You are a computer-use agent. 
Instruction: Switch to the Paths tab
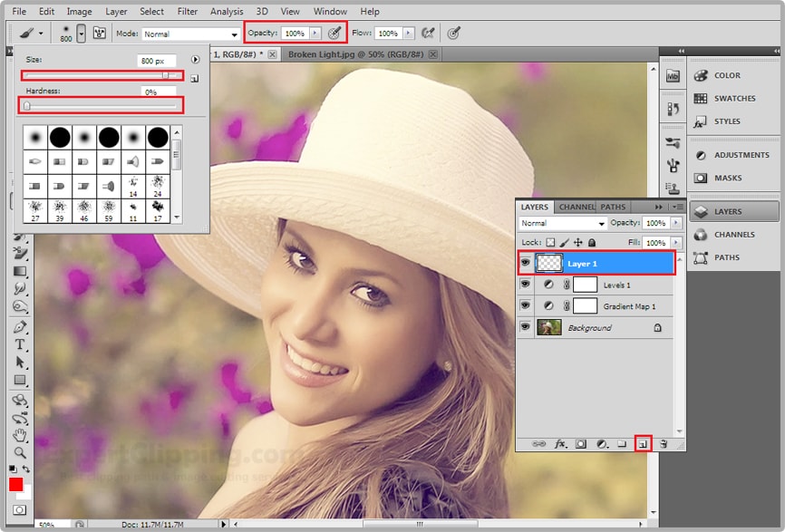[x=613, y=208]
